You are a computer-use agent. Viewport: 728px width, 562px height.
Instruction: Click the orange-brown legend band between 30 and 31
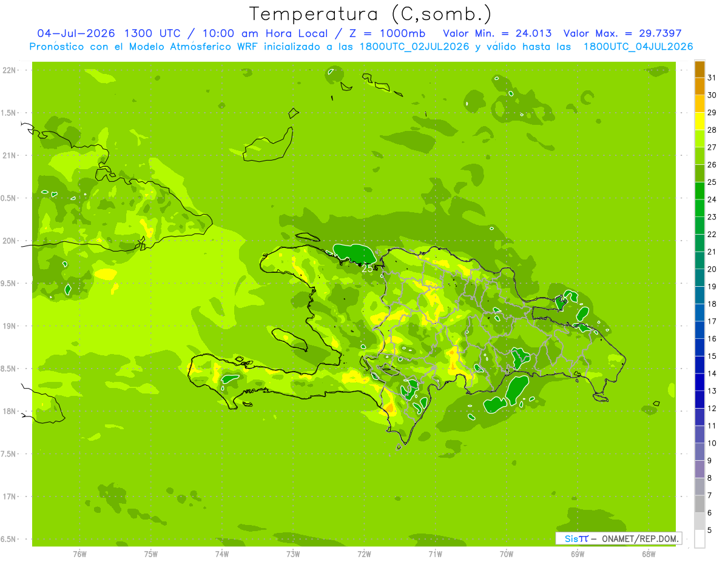699,87
